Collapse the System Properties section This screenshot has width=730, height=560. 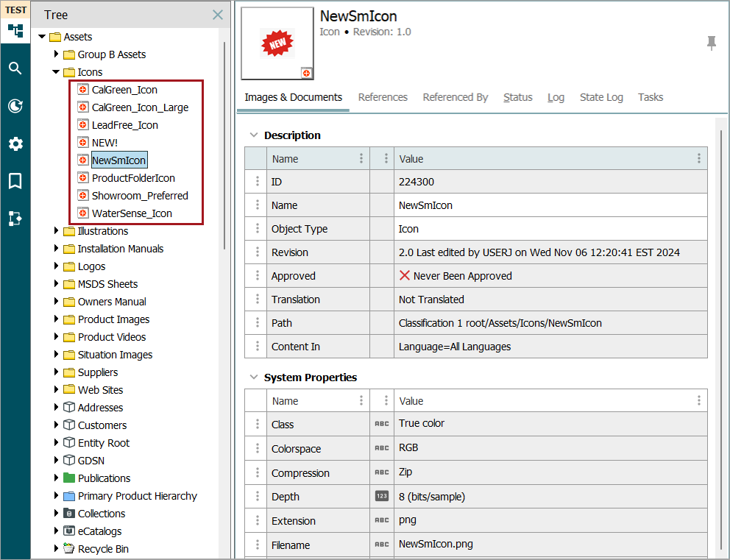[254, 378]
